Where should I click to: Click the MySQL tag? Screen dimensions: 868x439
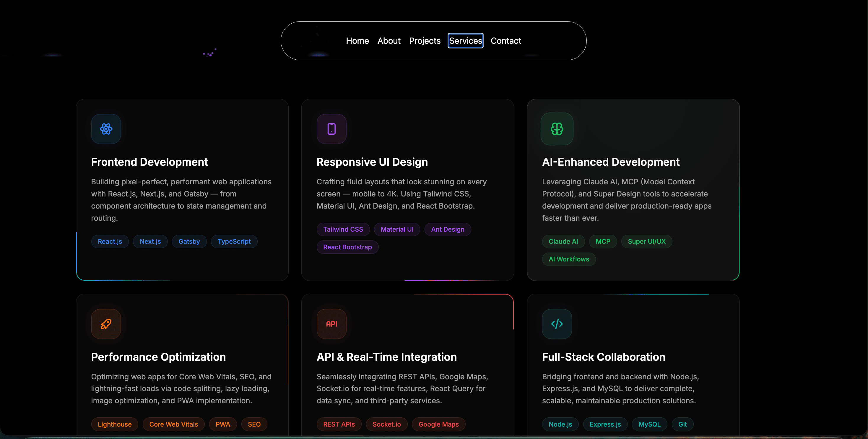click(x=649, y=425)
